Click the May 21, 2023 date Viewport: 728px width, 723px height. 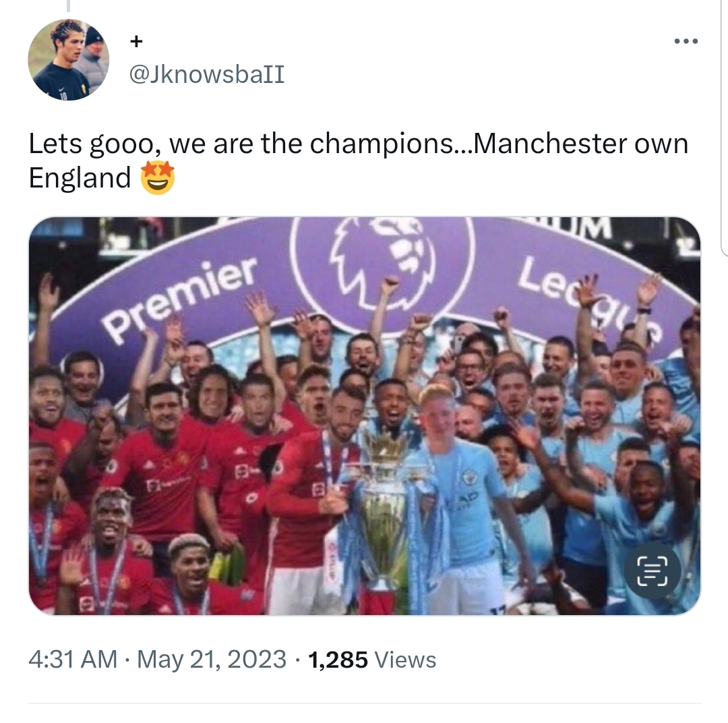click(x=212, y=660)
